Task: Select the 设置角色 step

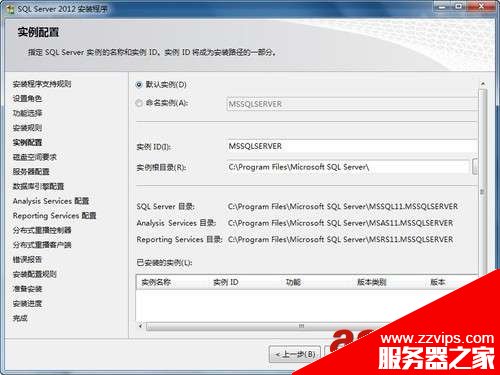Action: pos(27,99)
